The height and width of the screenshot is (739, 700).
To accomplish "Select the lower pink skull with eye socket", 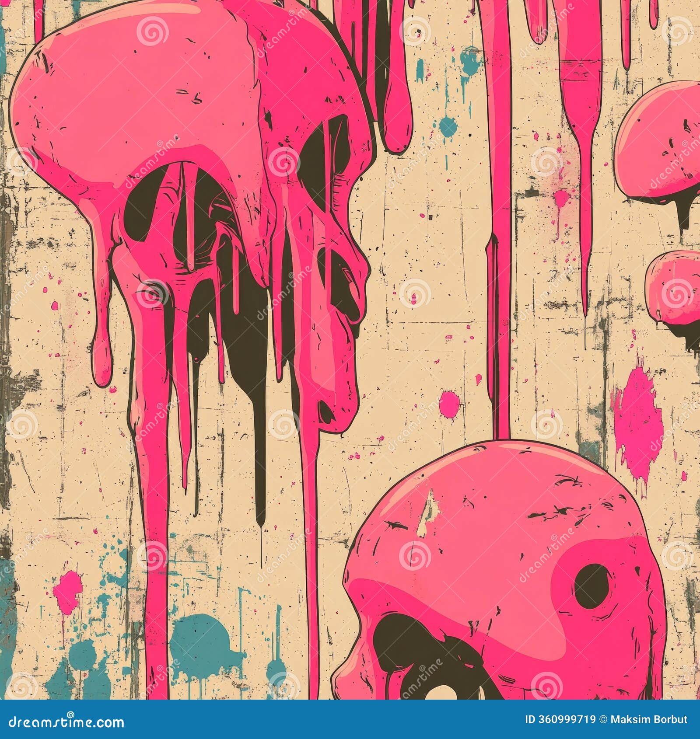I will click(503, 590).
